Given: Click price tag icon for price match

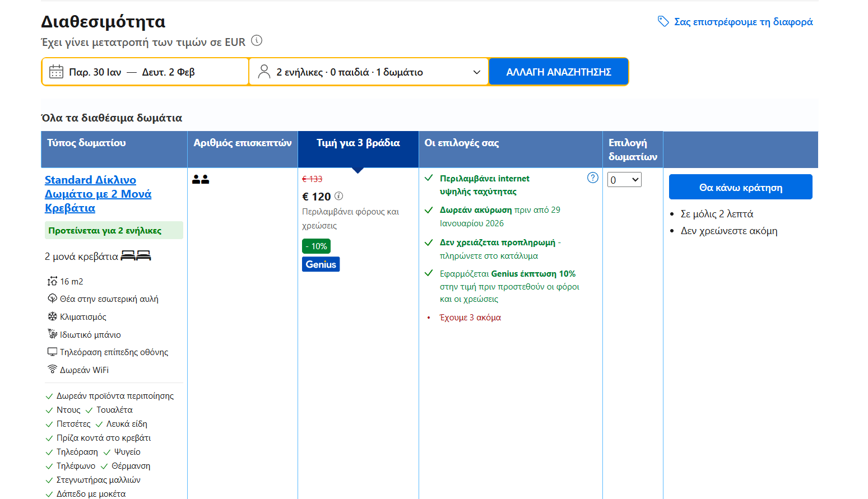Looking at the screenshot, I should pos(663,22).
